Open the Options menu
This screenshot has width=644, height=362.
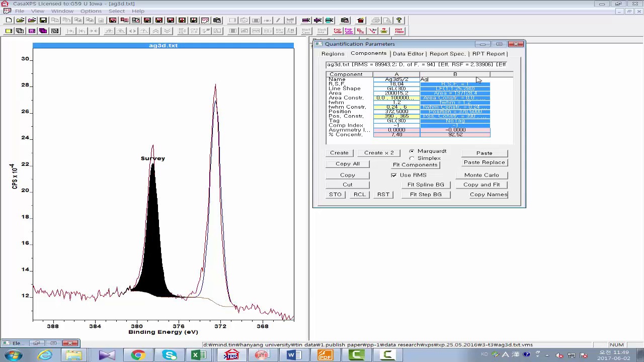click(91, 11)
